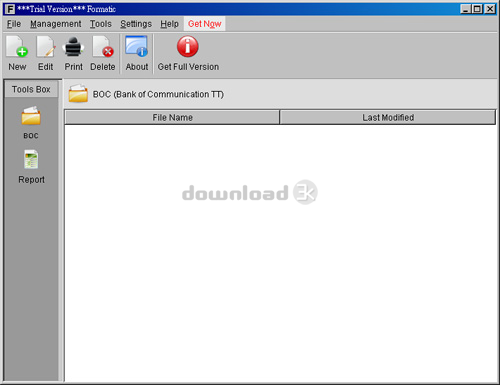Click the red Get Full Version icon
The height and width of the screenshot is (385, 500).
pos(188,46)
